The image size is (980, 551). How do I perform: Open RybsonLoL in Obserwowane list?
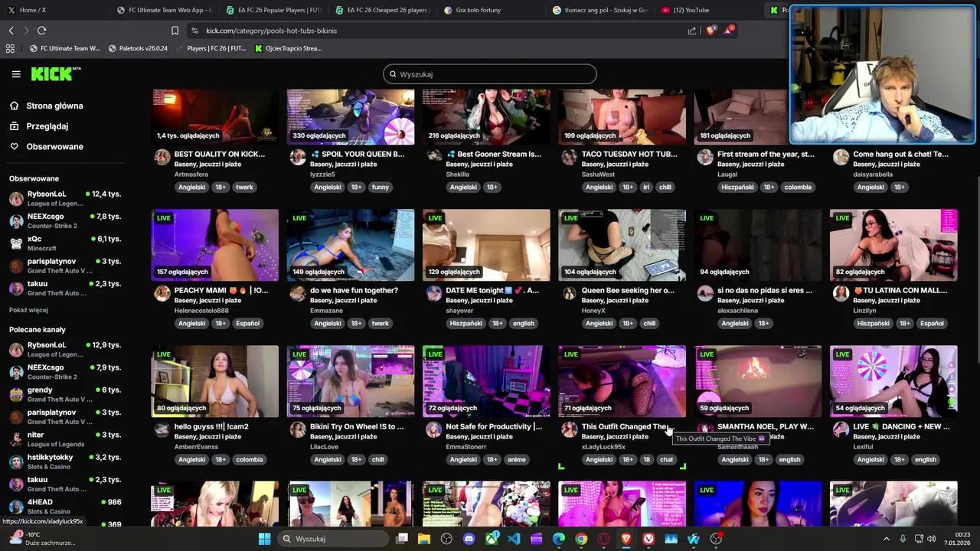pos(65,198)
